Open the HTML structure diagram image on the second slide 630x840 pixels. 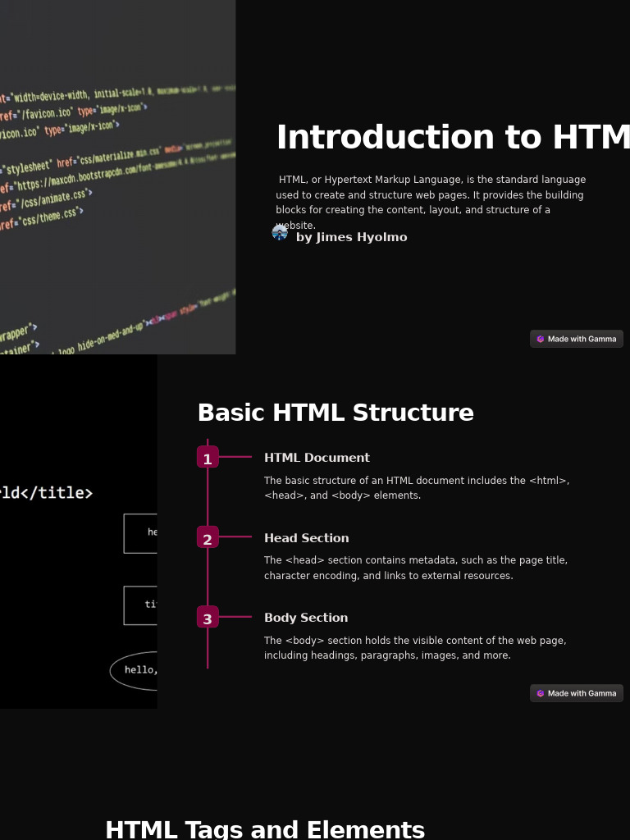click(x=79, y=532)
